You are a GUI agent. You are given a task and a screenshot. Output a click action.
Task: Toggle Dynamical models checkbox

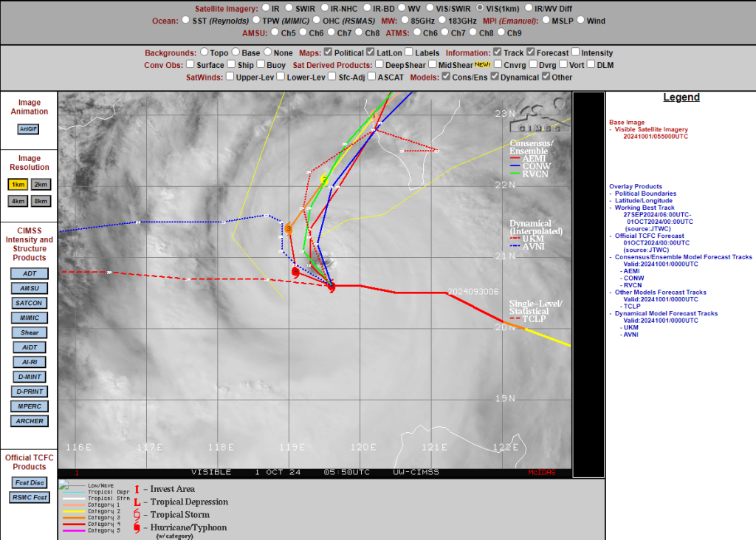pyautogui.click(x=495, y=76)
